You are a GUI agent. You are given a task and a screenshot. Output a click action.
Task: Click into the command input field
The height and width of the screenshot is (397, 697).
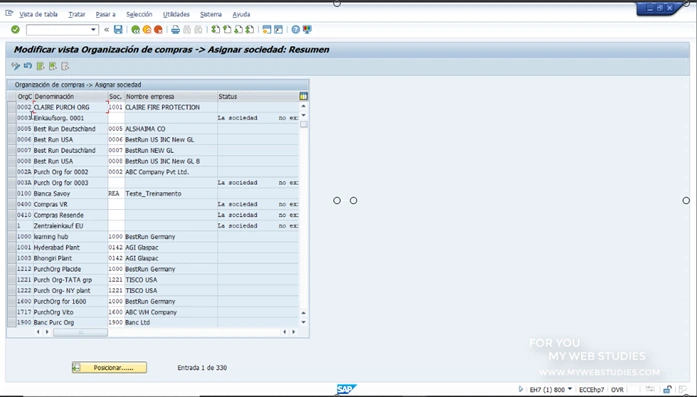(x=58, y=30)
